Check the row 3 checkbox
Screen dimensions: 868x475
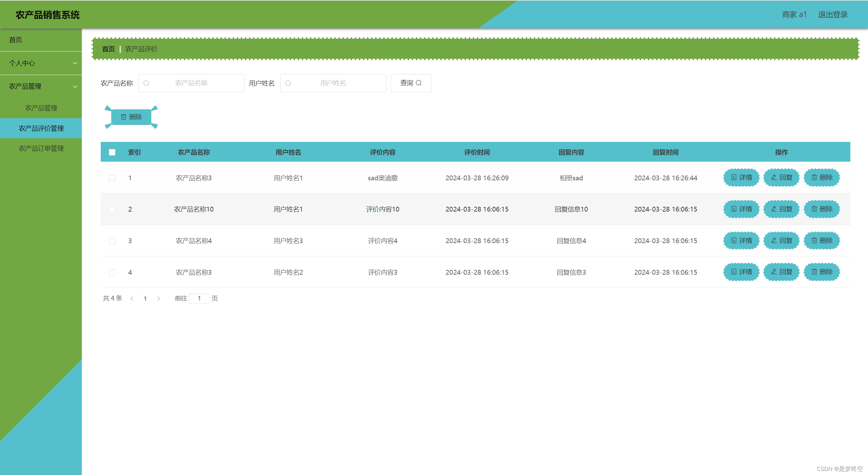(112, 241)
